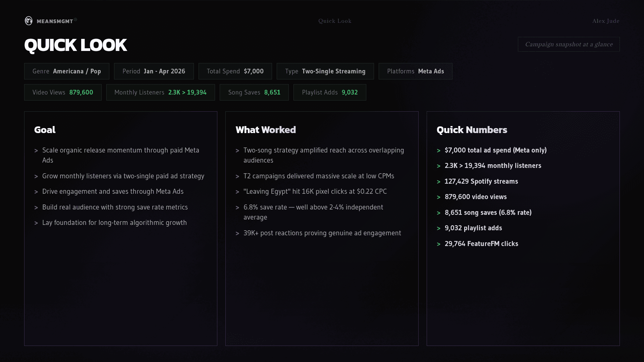Click the green arrow beside 127,429 Spotify streams
The width and height of the screenshot is (644, 362).
coord(438,182)
